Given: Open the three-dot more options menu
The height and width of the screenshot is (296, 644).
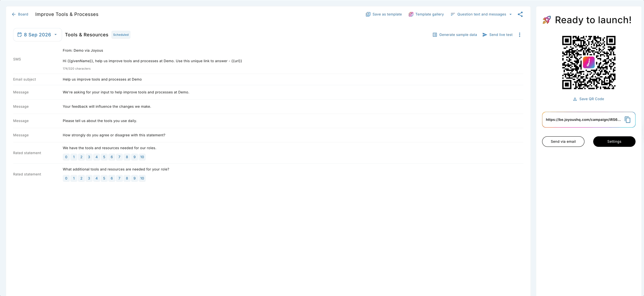Looking at the screenshot, I should click(x=520, y=35).
